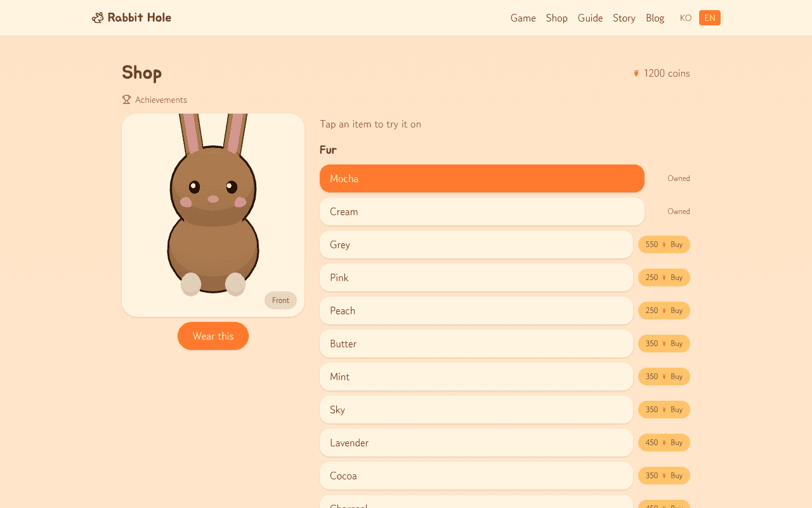Try on the Sky fur option

pos(476,410)
